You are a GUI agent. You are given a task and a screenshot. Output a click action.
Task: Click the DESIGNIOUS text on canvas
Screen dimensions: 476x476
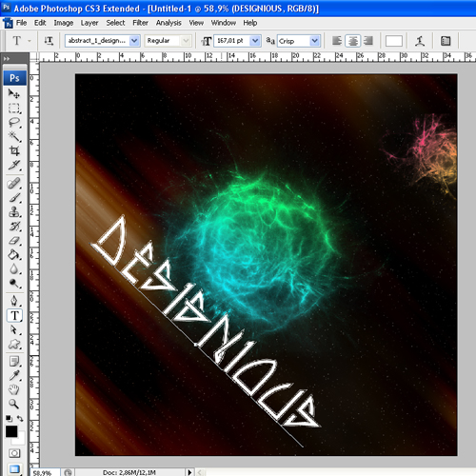click(x=207, y=322)
